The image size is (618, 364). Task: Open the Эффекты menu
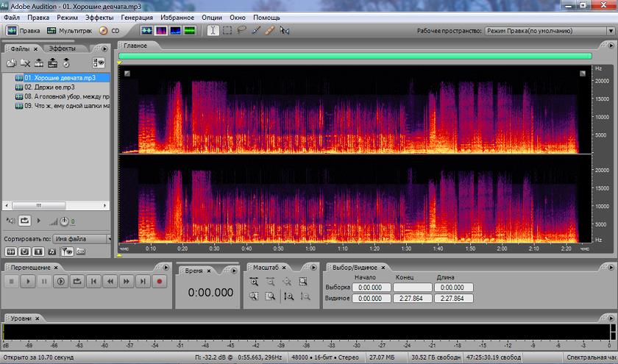coord(99,17)
